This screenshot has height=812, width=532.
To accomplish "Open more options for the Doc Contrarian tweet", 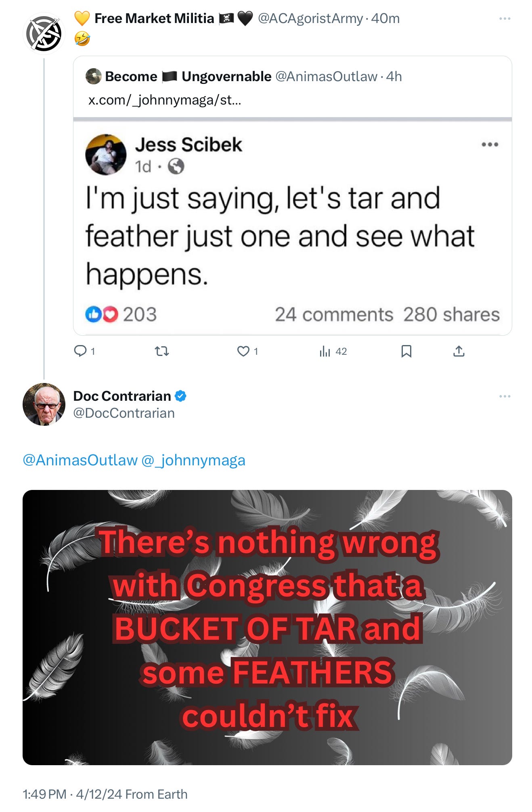I will point(505,396).
